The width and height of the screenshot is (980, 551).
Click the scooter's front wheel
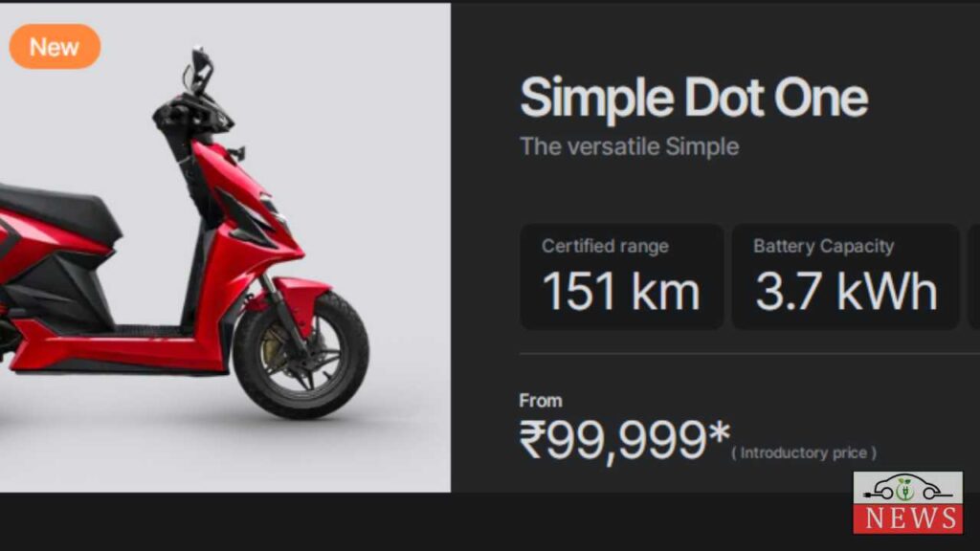301,354
